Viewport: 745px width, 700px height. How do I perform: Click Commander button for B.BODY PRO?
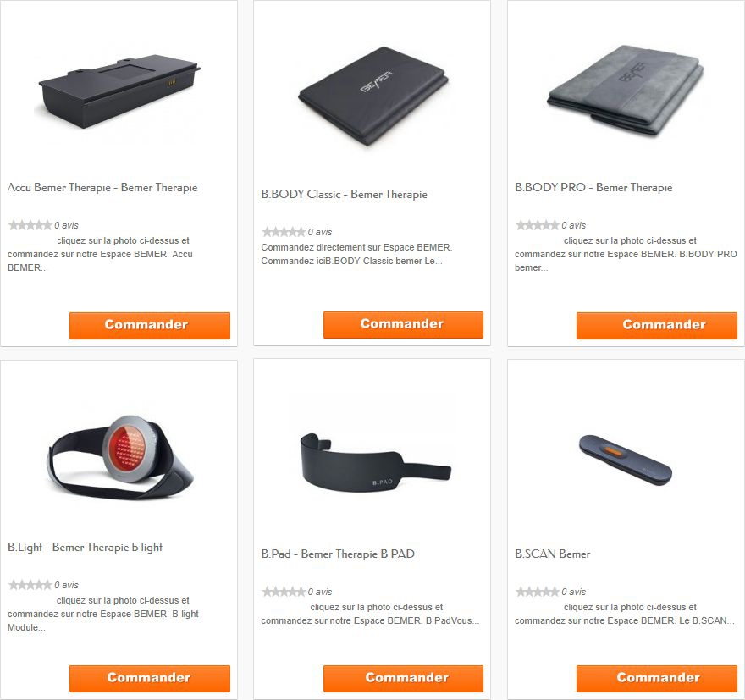click(657, 325)
